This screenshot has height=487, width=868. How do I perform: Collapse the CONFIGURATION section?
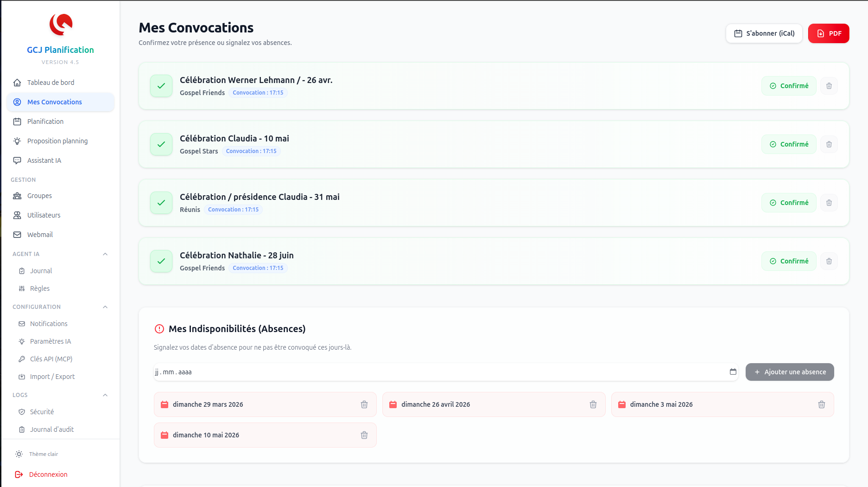click(x=105, y=307)
